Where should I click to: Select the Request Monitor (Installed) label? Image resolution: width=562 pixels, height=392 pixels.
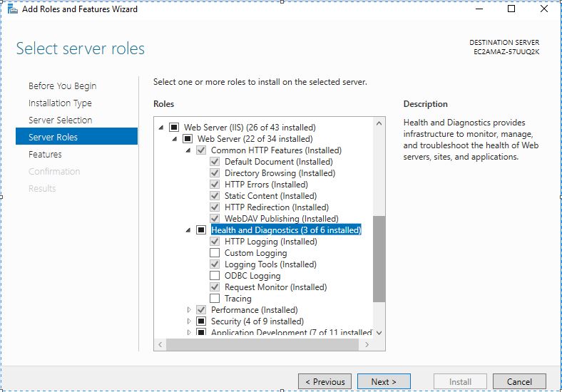pos(275,287)
